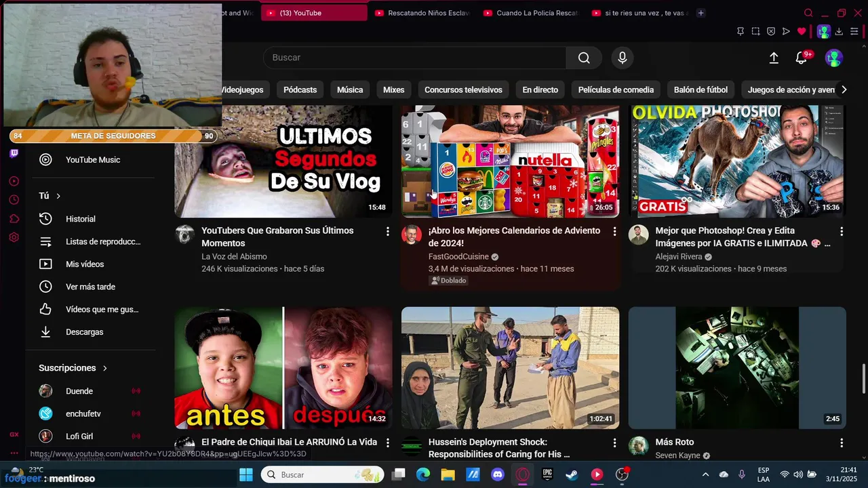Click browser tab search magnifier icon
Screen dimensions: 868x488
[808, 13]
